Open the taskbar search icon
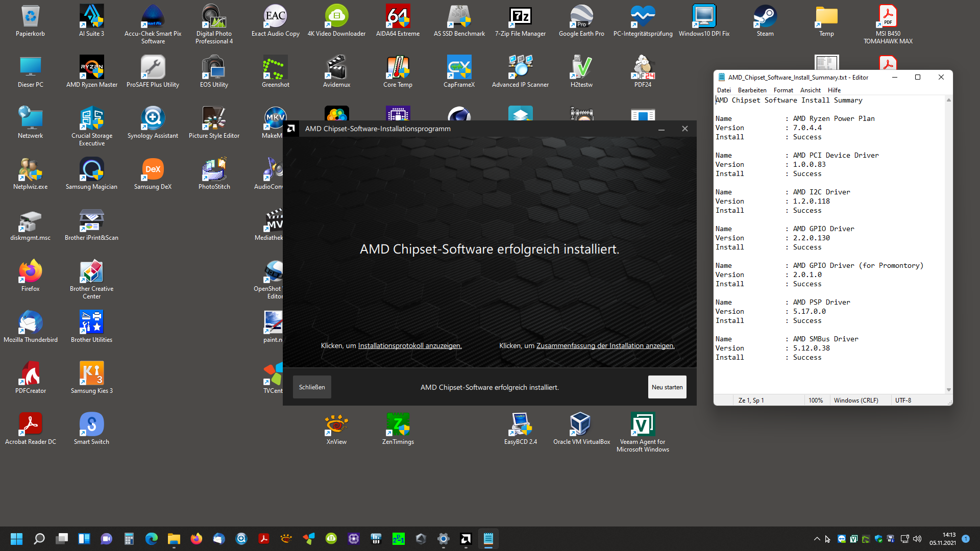980x551 pixels. point(39,539)
